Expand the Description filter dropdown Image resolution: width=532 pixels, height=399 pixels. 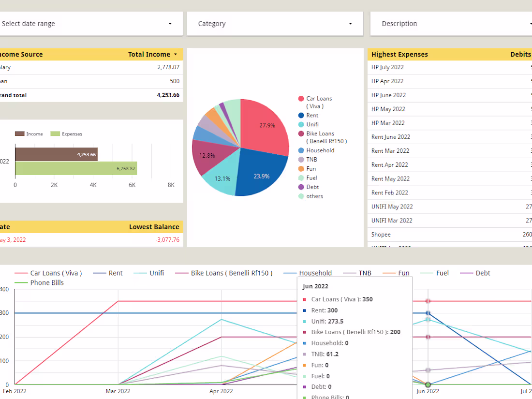coord(530,23)
